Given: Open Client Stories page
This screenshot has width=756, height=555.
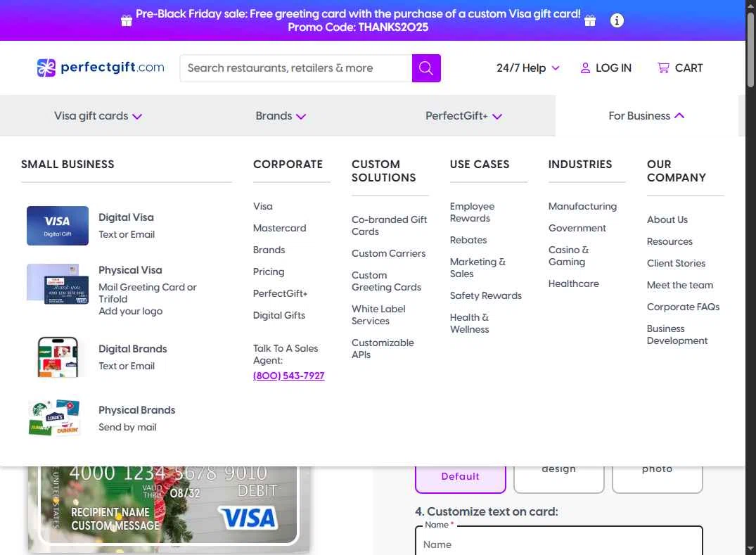Looking at the screenshot, I should (x=676, y=263).
